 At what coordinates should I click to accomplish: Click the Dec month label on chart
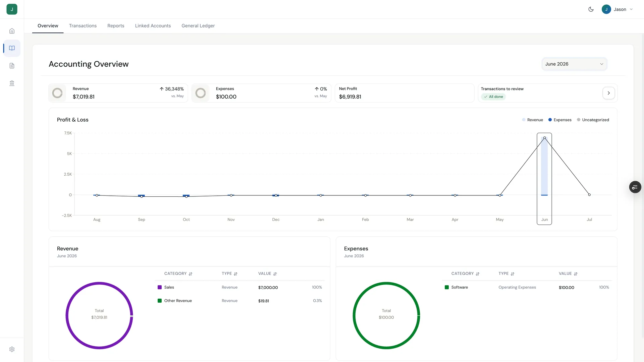coord(276,220)
